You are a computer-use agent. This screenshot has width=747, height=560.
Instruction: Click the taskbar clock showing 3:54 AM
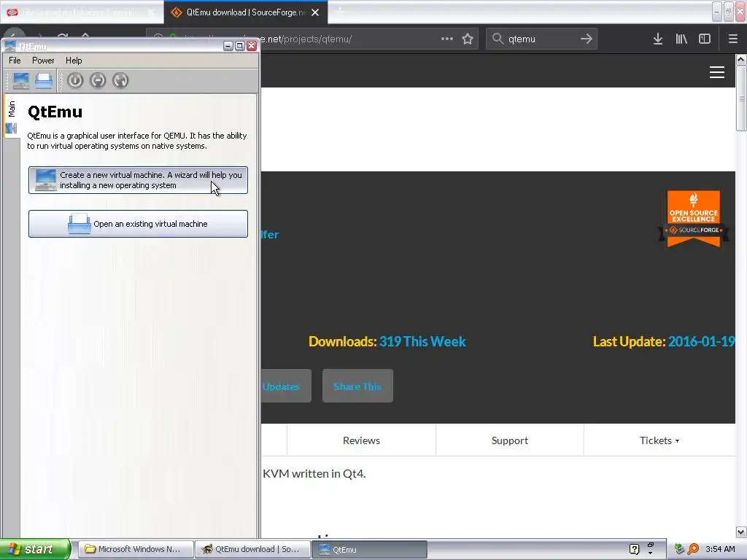click(720, 550)
